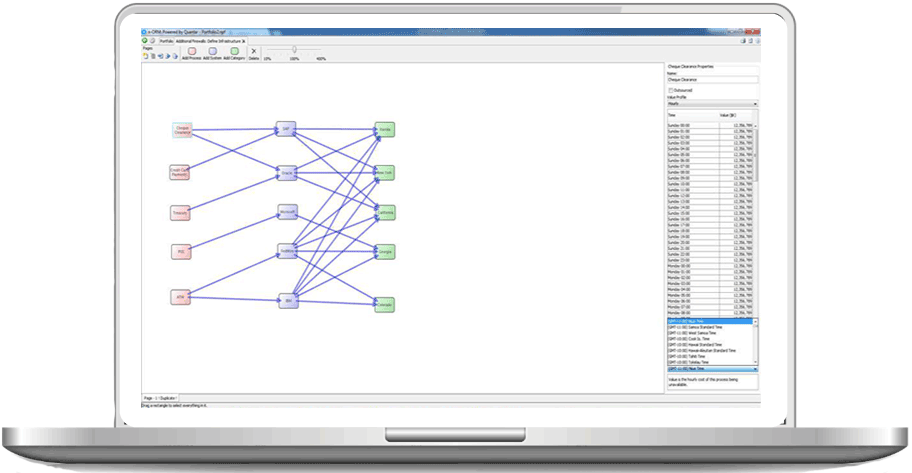Close the Define Infrastructure tab
The height and width of the screenshot is (473, 912).
[x=244, y=41]
